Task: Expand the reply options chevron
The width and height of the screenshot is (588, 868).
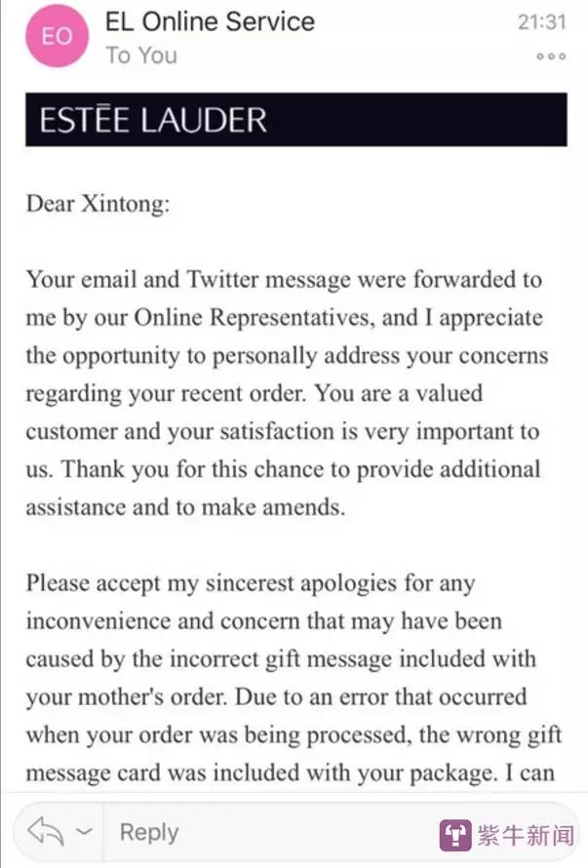Action: point(84,832)
